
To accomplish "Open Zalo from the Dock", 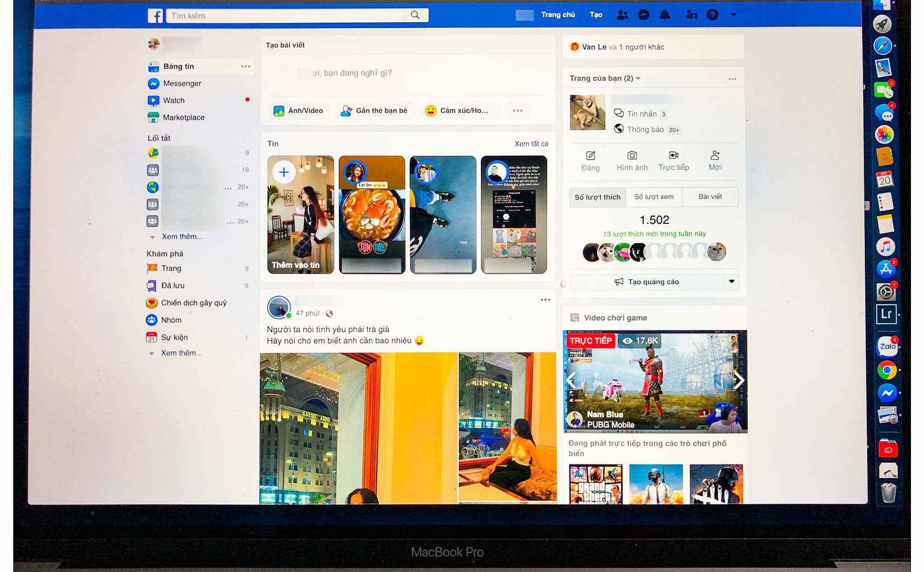I will pyautogui.click(x=887, y=346).
